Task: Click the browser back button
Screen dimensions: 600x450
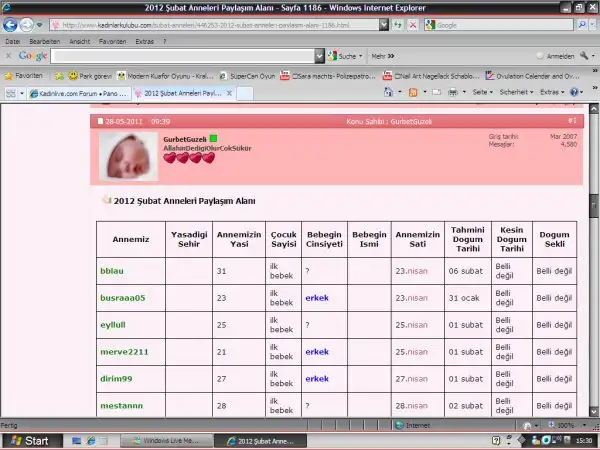Action: point(11,24)
